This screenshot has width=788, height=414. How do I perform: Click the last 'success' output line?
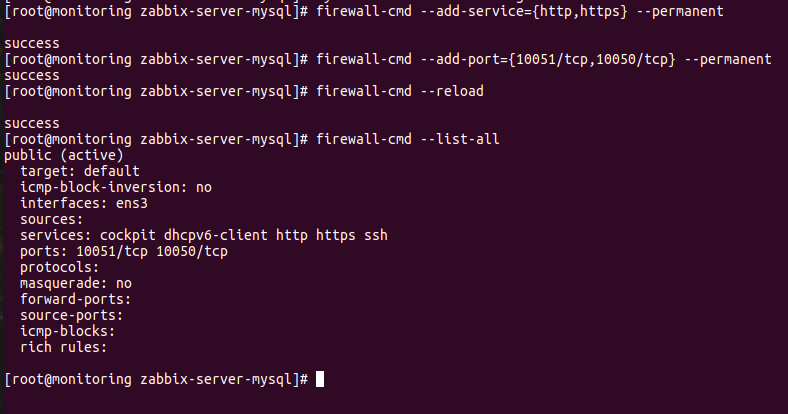tap(32, 123)
